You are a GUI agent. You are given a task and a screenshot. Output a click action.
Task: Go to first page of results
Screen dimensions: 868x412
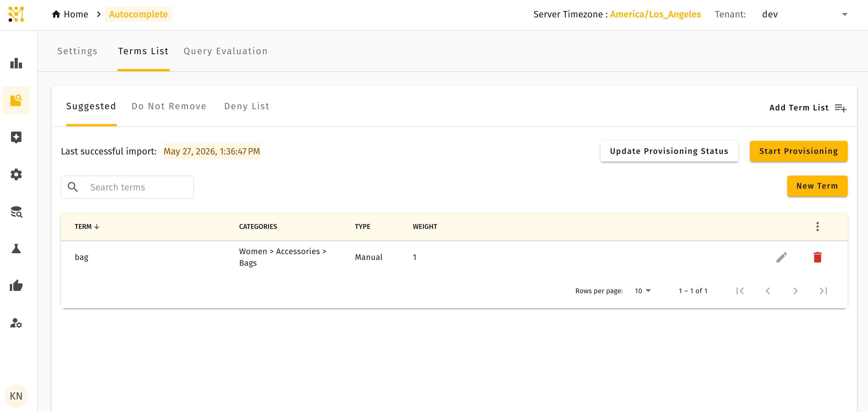pyautogui.click(x=740, y=291)
